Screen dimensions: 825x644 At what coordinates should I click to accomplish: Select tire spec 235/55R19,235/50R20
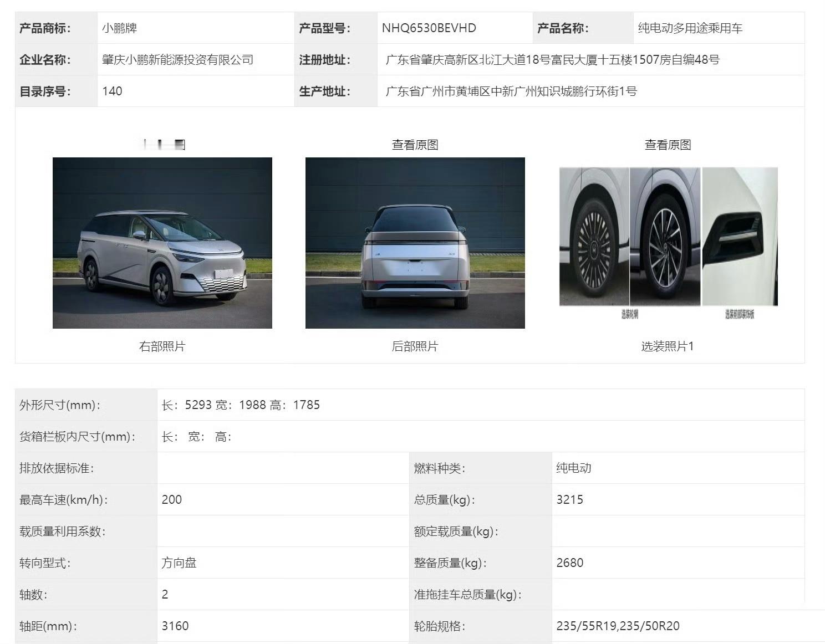coord(618,626)
